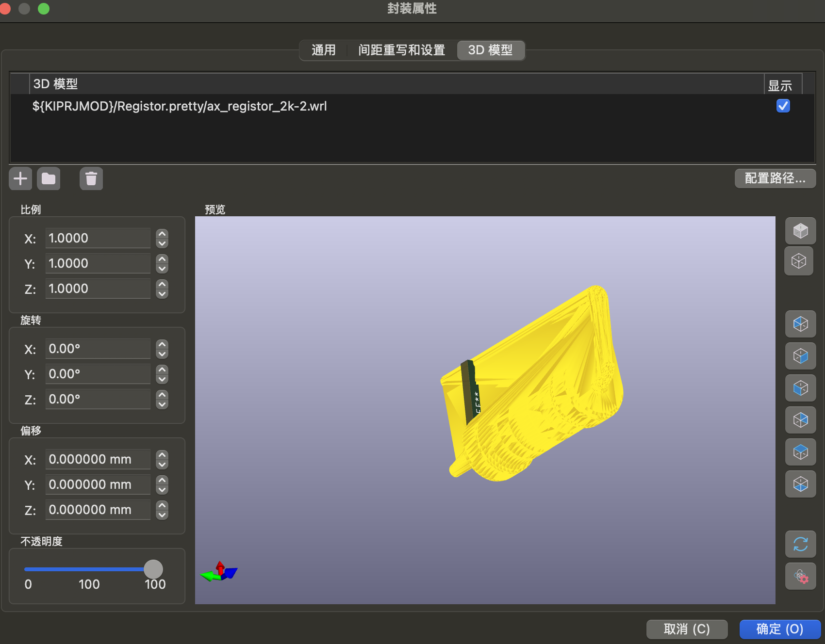Increase the 比例 Y value with its up arrow
The width and height of the screenshot is (825, 644).
coord(162,259)
